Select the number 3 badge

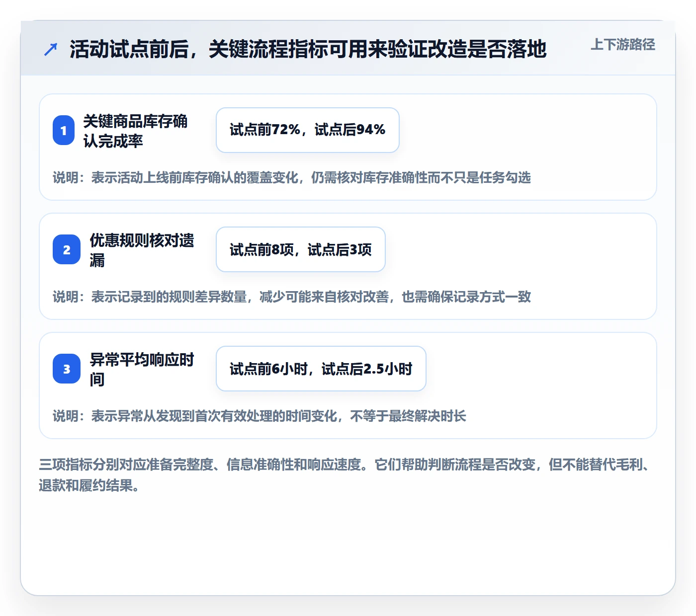pyautogui.click(x=67, y=369)
